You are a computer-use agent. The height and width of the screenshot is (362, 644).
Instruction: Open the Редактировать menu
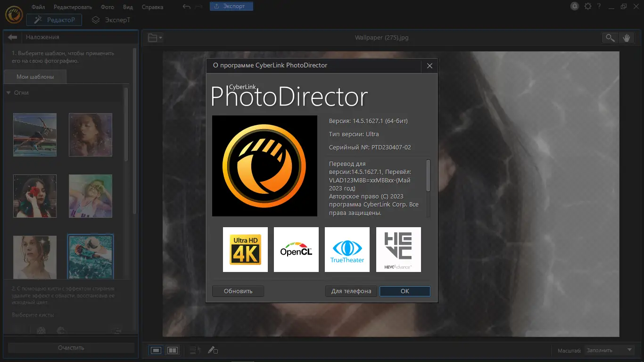[x=73, y=7]
